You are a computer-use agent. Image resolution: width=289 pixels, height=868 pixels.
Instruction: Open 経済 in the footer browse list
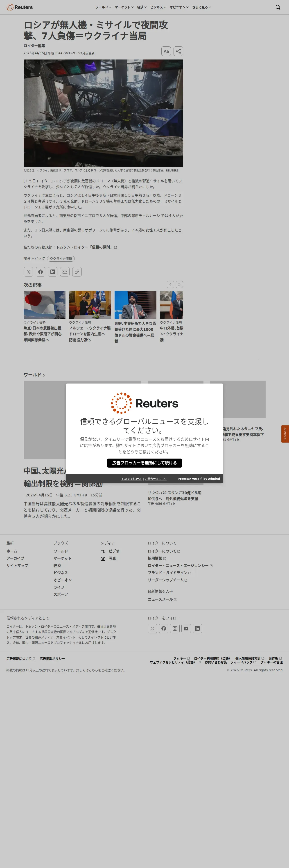[57, 566]
